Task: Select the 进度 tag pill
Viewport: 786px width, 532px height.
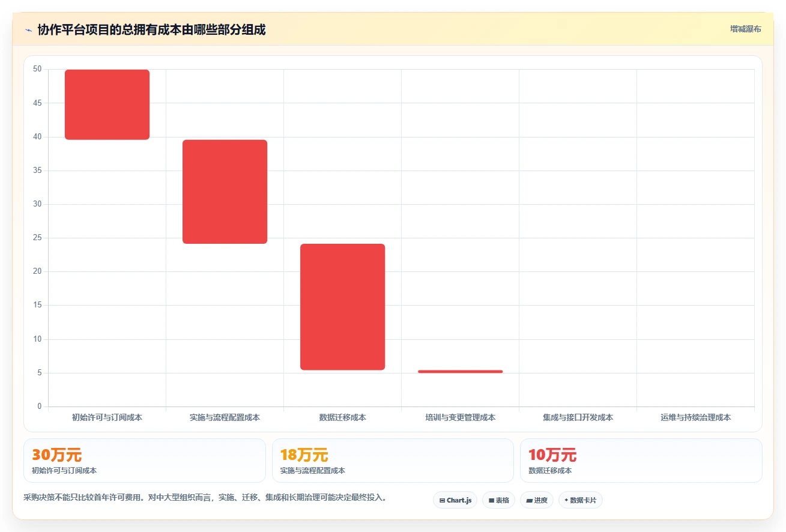Action: tap(537, 500)
